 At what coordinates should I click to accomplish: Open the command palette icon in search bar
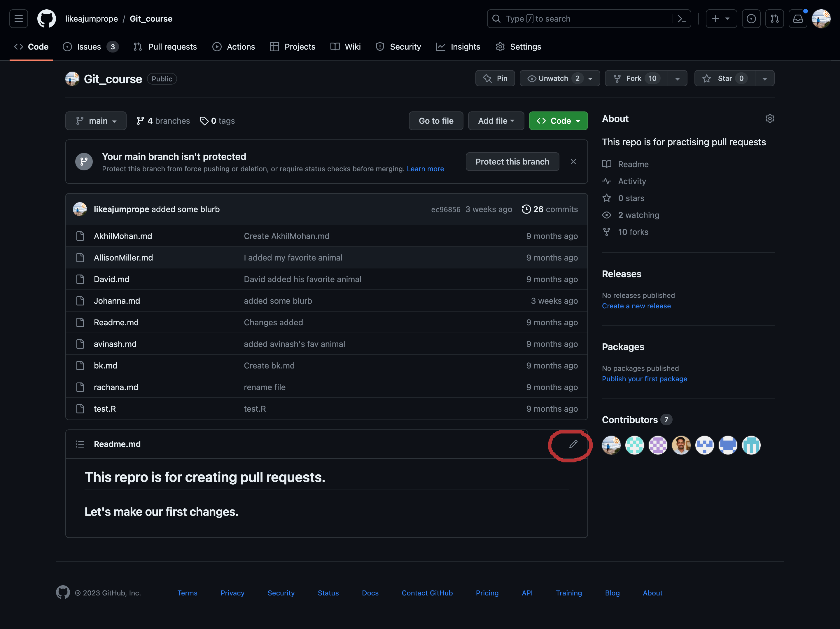pos(682,19)
